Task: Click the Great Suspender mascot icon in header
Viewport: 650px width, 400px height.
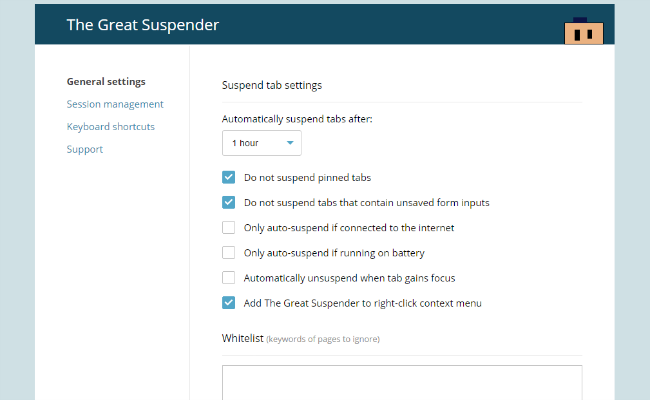Action: coord(584,31)
